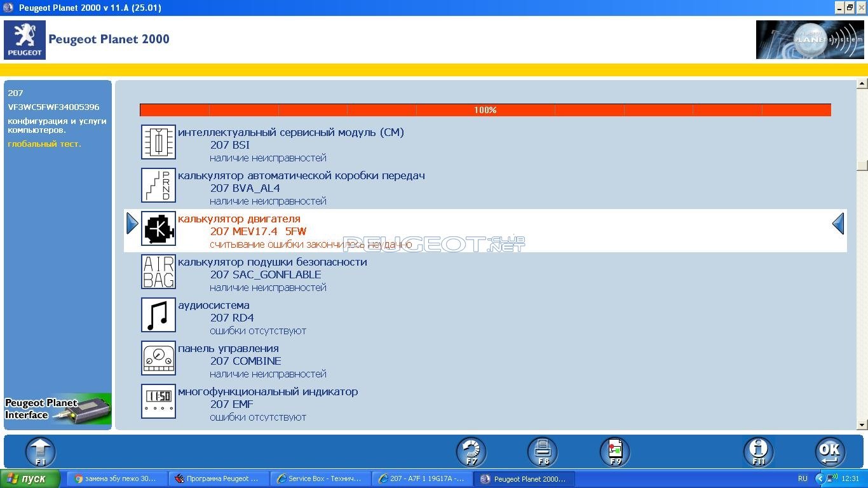Click the scrollbar up arrow
The width and height of the screenshot is (868, 488).
point(862,84)
